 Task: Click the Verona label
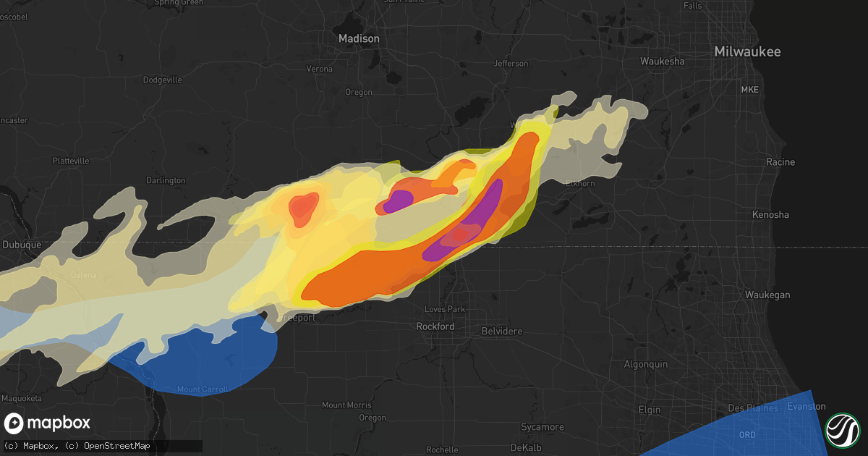tap(318, 69)
